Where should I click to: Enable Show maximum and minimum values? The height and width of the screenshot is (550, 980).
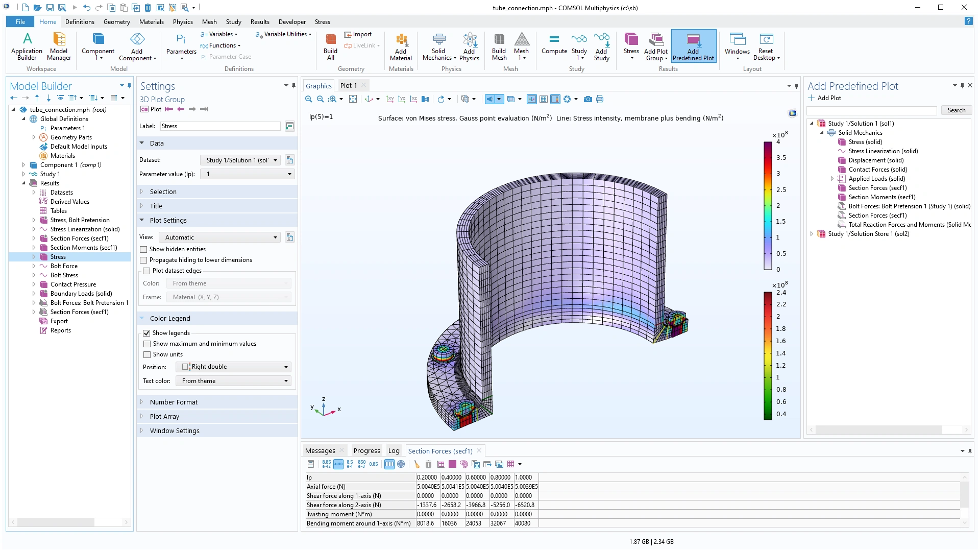(147, 344)
